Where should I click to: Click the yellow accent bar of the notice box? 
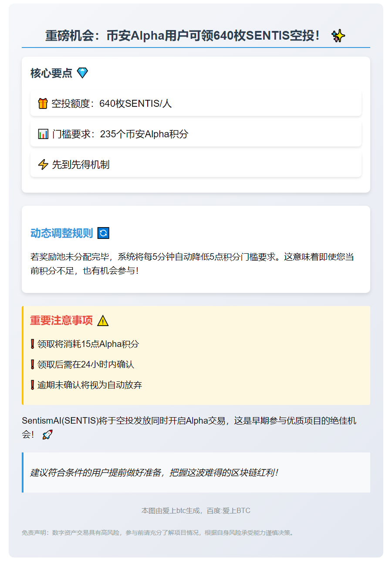(23, 354)
